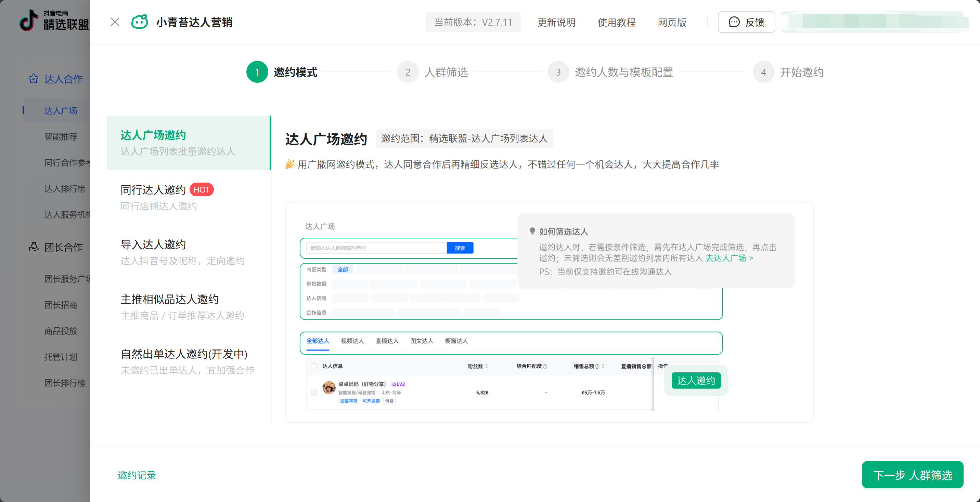
Task: Open 邀约记录 link
Action: pos(137,475)
